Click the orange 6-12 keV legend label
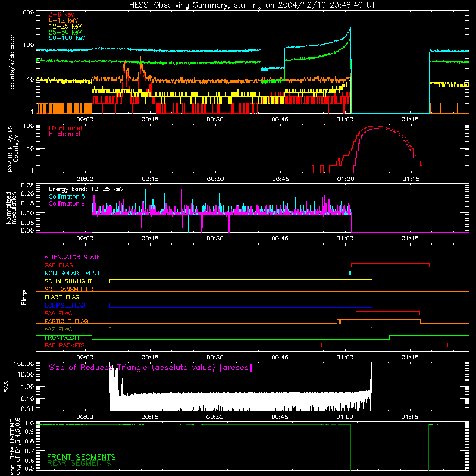The height and width of the screenshot is (476, 476). (63, 20)
